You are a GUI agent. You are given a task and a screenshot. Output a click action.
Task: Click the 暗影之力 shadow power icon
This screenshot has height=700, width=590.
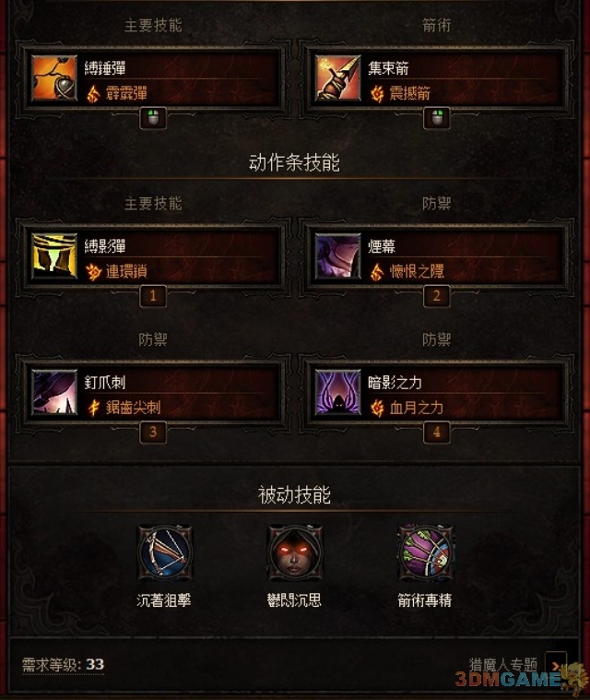coord(337,392)
